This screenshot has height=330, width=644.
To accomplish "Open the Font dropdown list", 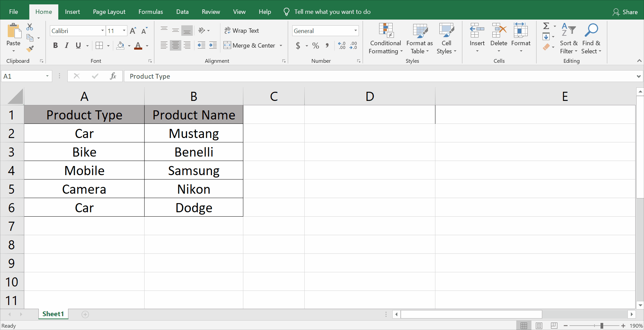I will pyautogui.click(x=102, y=30).
